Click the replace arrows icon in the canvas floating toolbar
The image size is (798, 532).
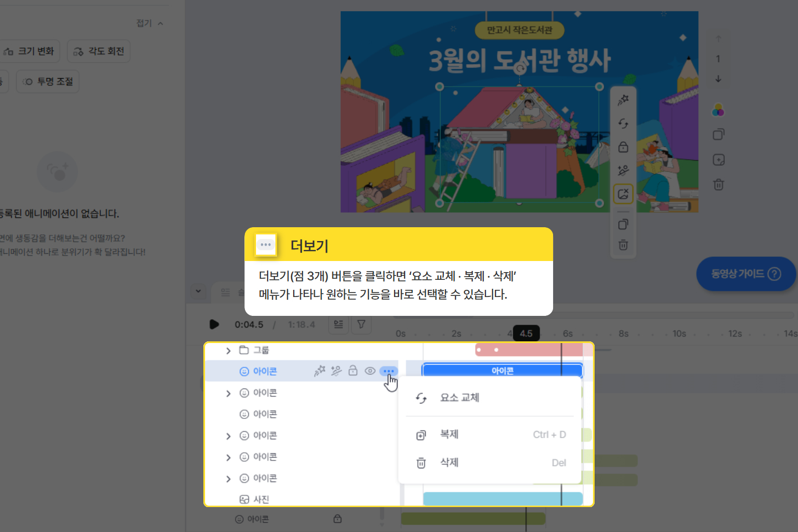[623, 124]
